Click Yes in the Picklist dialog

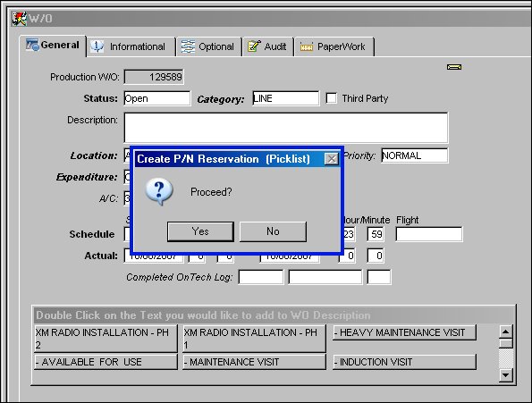tap(200, 231)
